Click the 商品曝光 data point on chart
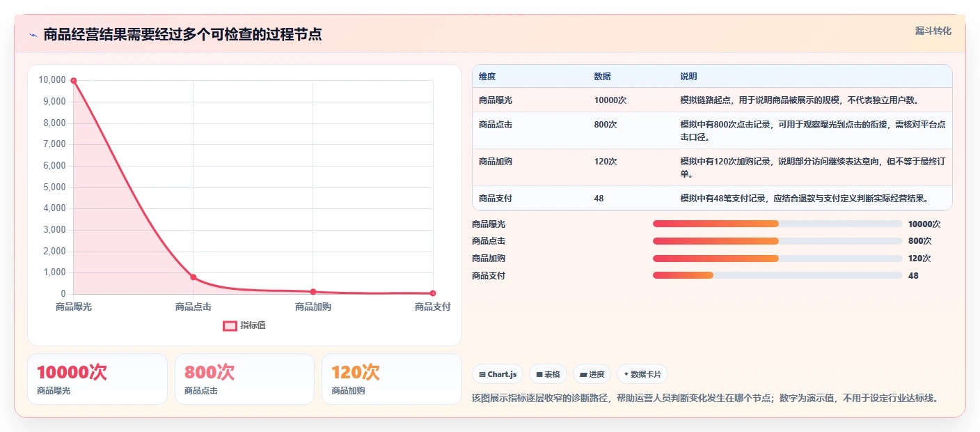Screen dimensions: 980x432 pos(73,81)
